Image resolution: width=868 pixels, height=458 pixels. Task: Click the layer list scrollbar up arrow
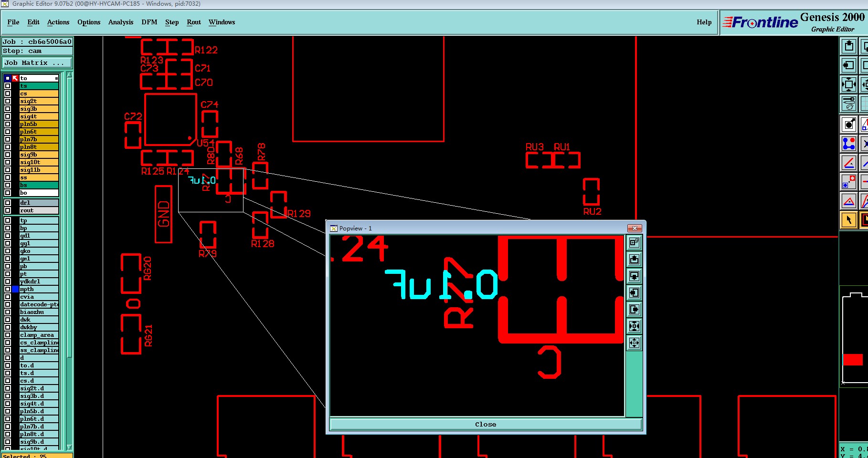pos(69,74)
